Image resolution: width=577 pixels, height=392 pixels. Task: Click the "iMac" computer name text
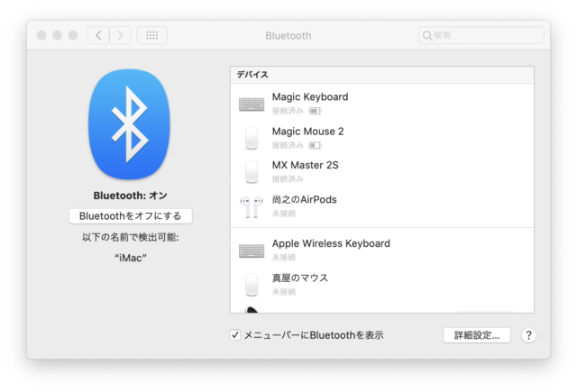[130, 258]
